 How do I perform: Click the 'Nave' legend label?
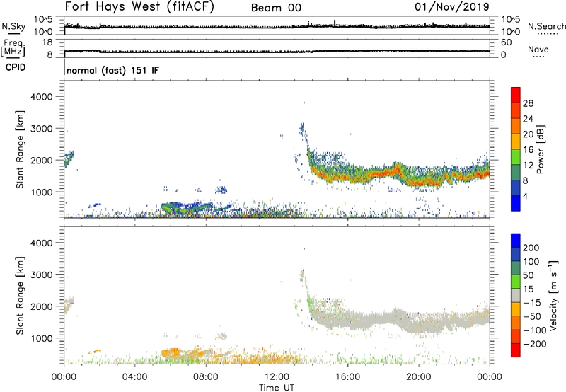pyautogui.click(x=538, y=49)
